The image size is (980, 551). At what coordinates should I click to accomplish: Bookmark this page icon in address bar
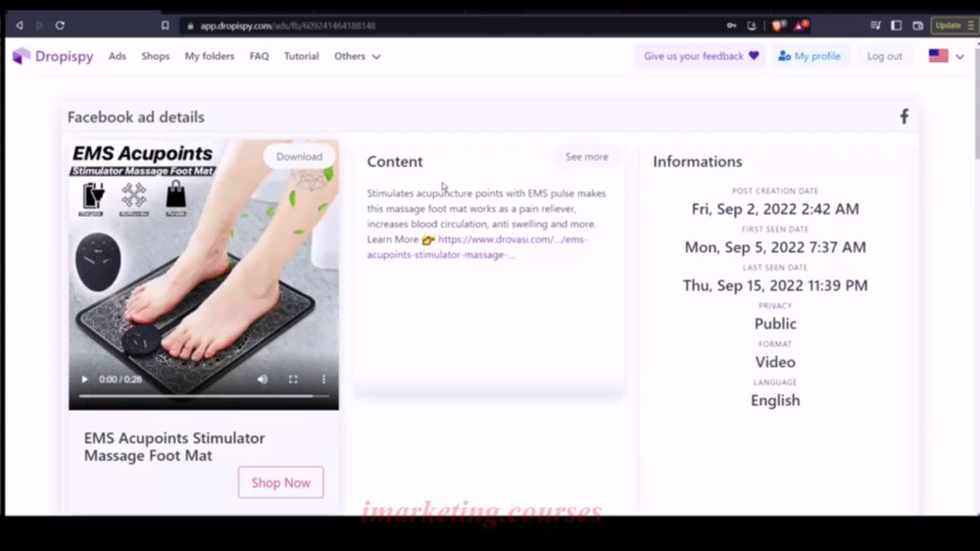pyautogui.click(x=165, y=25)
